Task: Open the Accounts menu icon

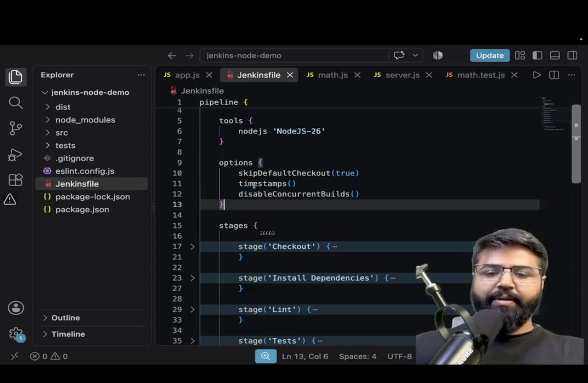Action: (x=16, y=308)
